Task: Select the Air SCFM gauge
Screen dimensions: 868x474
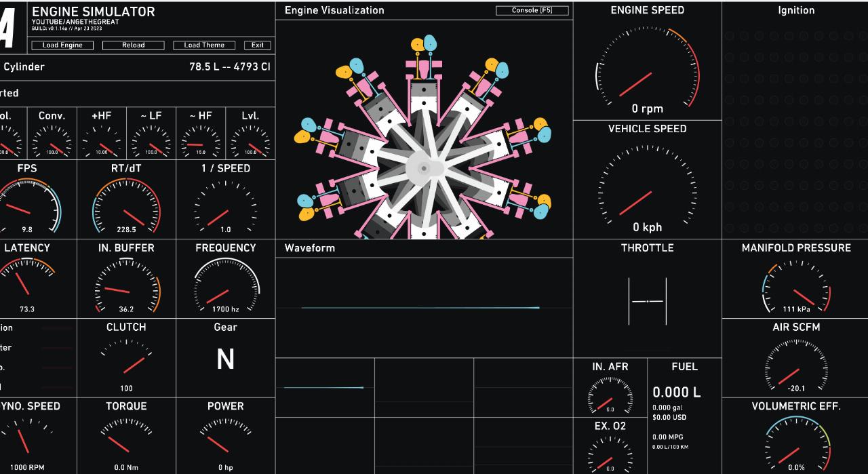Action: tap(796, 368)
